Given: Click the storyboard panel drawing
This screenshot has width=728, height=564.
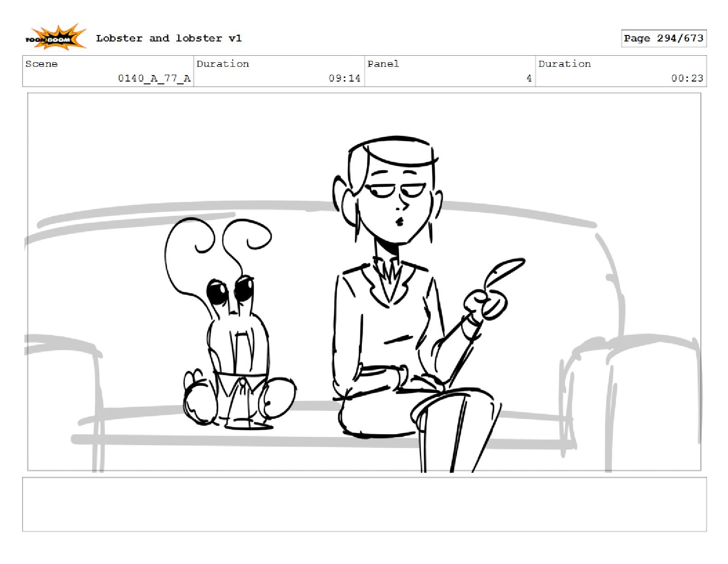Looking at the screenshot, I should coord(364,282).
